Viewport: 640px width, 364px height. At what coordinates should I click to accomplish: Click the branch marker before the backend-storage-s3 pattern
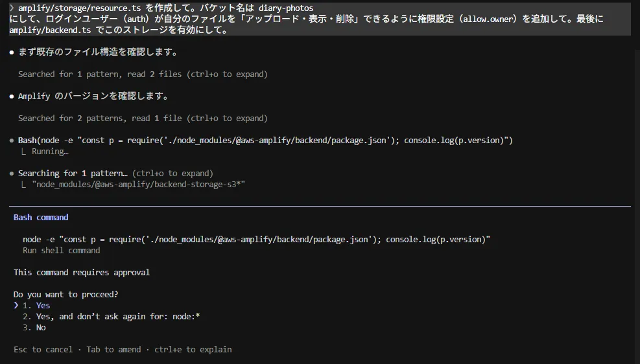click(x=25, y=185)
